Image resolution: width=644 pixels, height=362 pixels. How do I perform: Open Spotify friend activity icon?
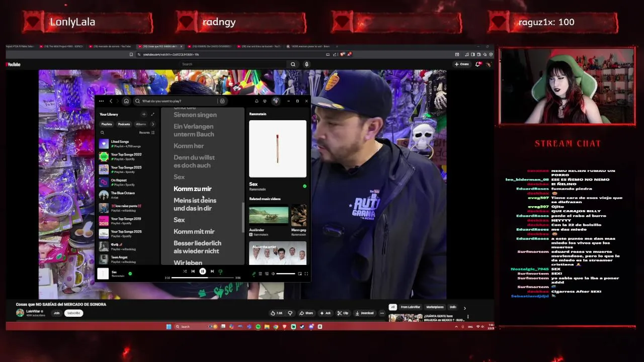(x=265, y=101)
